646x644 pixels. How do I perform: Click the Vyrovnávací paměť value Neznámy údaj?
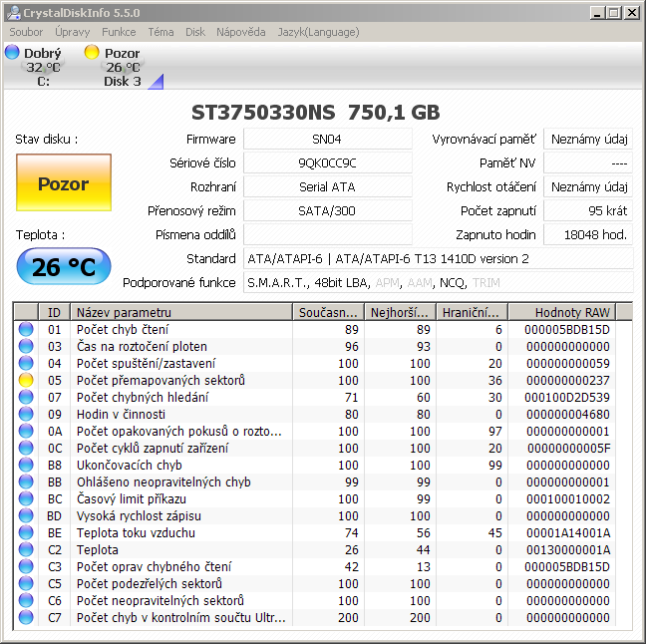point(588,139)
